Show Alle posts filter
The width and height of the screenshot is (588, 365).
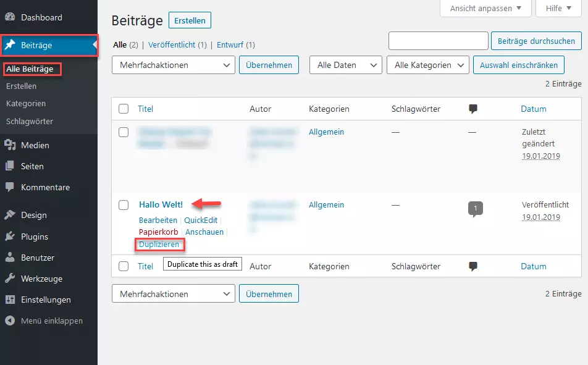click(x=120, y=44)
